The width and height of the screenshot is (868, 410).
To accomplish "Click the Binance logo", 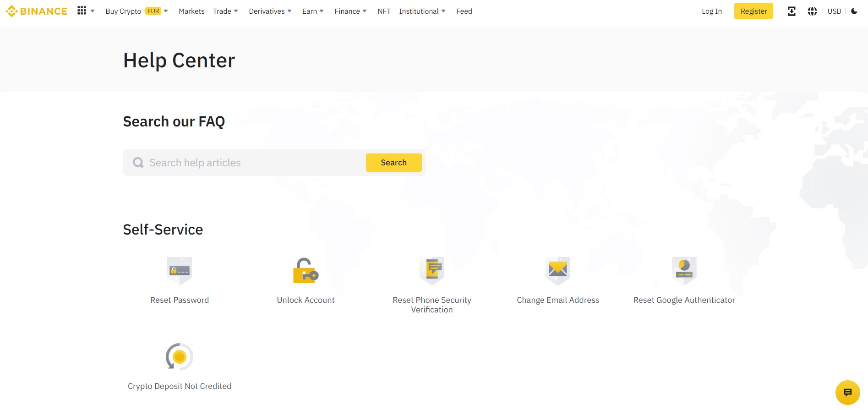I will 36,11.
